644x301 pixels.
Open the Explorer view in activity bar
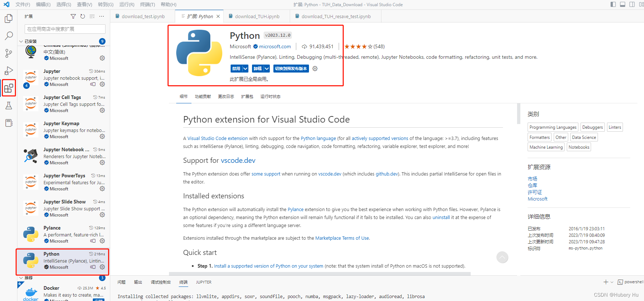9,18
